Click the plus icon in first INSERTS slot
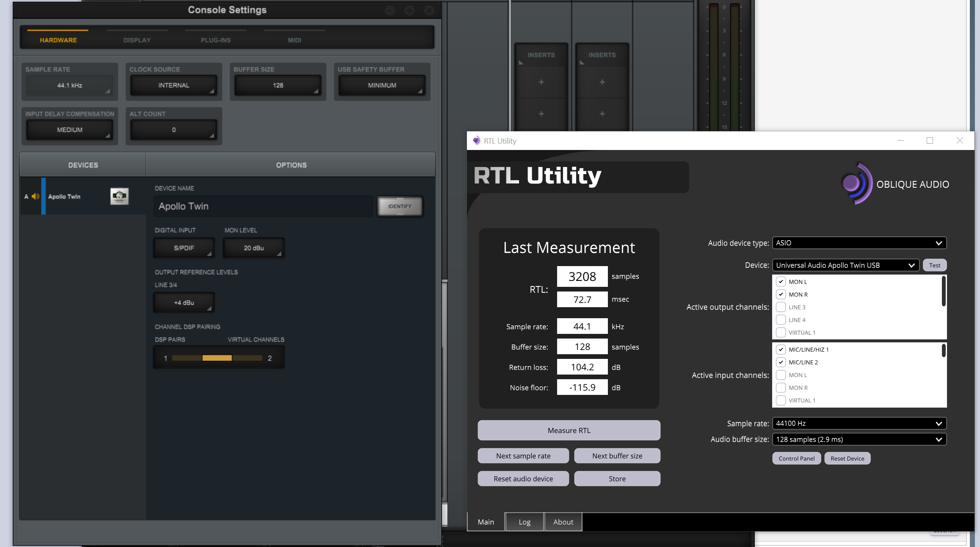The image size is (980, 547). click(x=541, y=82)
